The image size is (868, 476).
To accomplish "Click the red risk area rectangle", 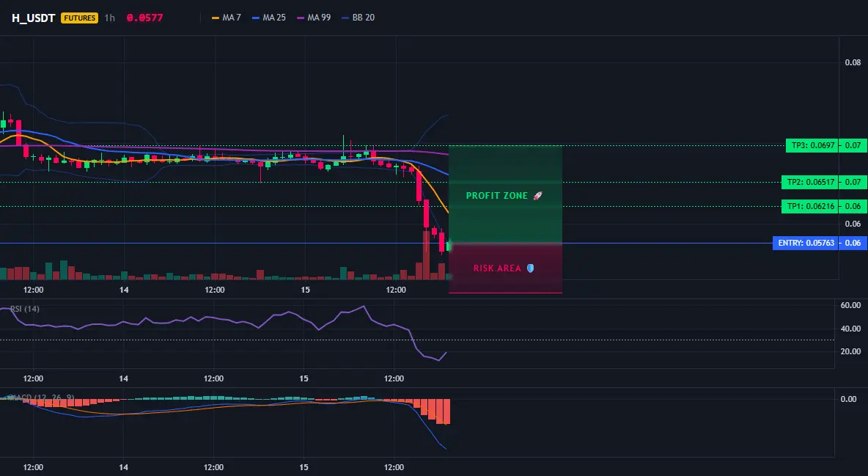I will pyautogui.click(x=505, y=268).
